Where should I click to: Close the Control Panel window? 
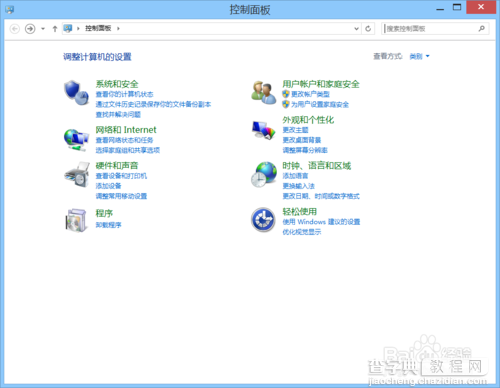pyautogui.click(x=481, y=7)
